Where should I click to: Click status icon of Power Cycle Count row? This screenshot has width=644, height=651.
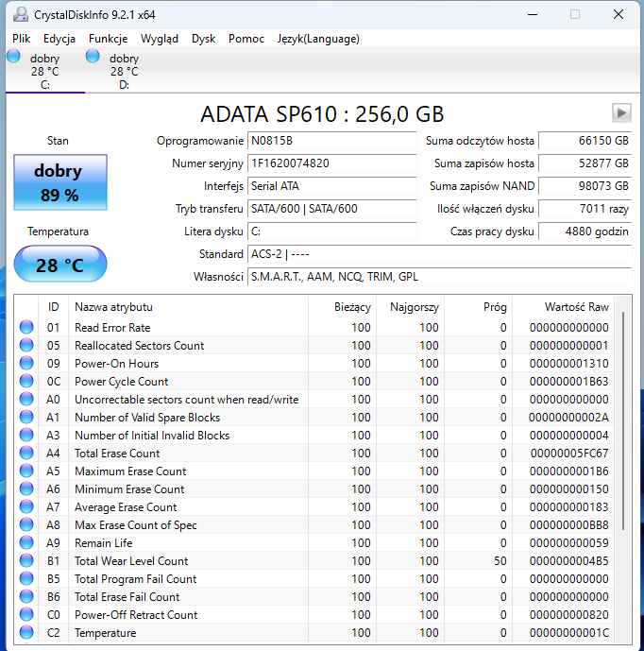point(26,381)
